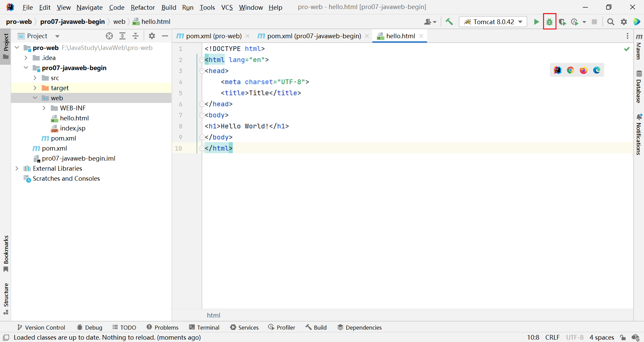644x342 pixels.
Task: Open the user account icon menu
Action: pos(430,22)
